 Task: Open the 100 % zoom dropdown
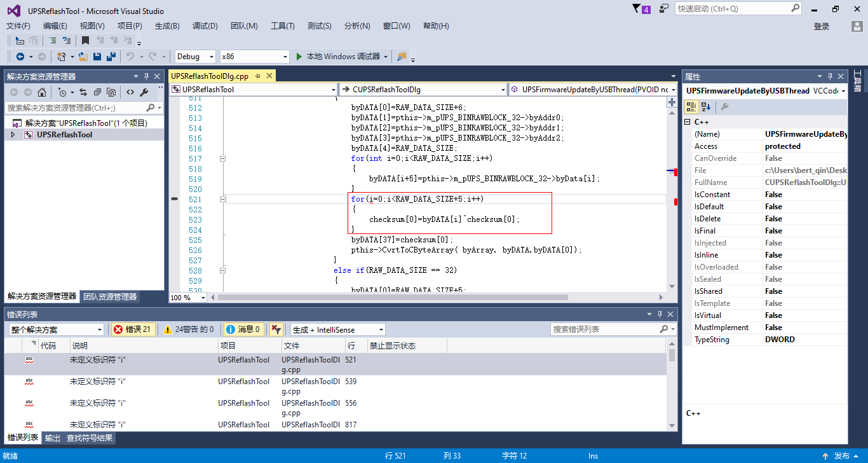[x=187, y=297]
